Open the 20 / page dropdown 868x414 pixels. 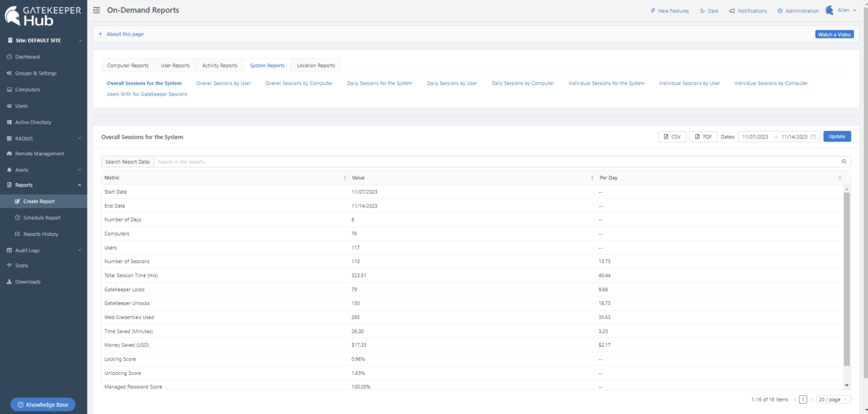834,399
